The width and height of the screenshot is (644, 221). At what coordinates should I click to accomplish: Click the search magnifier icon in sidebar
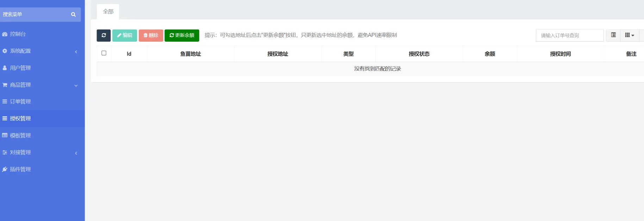[73, 14]
